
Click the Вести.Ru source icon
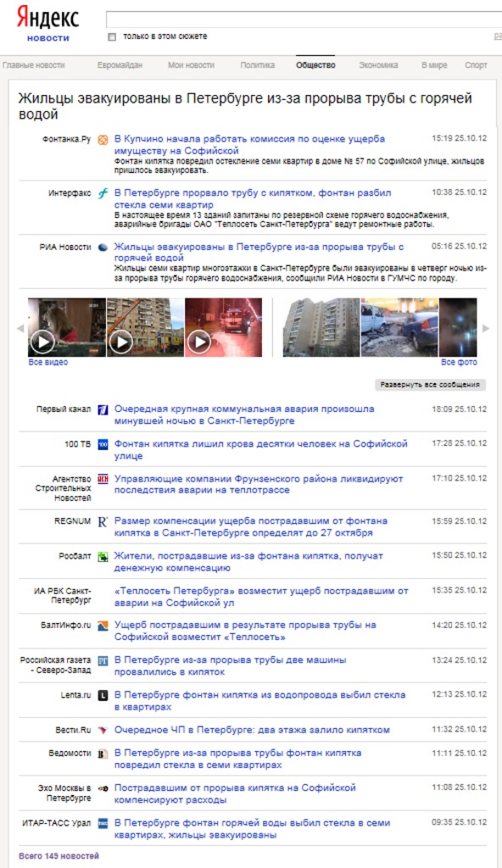click(x=103, y=731)
